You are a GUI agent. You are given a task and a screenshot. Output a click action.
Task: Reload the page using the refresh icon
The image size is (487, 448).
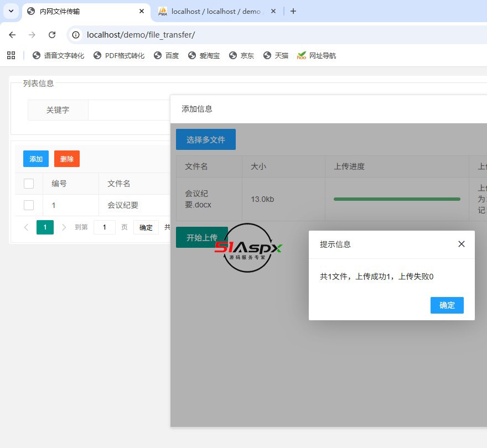pyautogui.click(x=53, y=34)
